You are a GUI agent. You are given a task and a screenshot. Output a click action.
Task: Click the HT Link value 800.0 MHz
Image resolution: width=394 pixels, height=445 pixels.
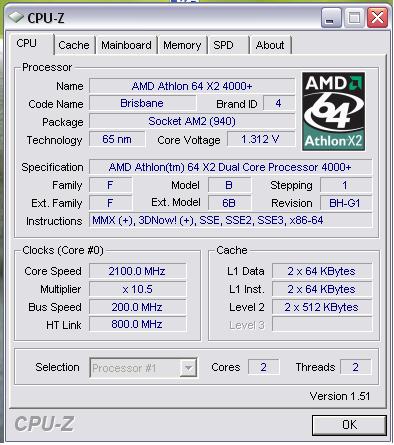point(137,324)
